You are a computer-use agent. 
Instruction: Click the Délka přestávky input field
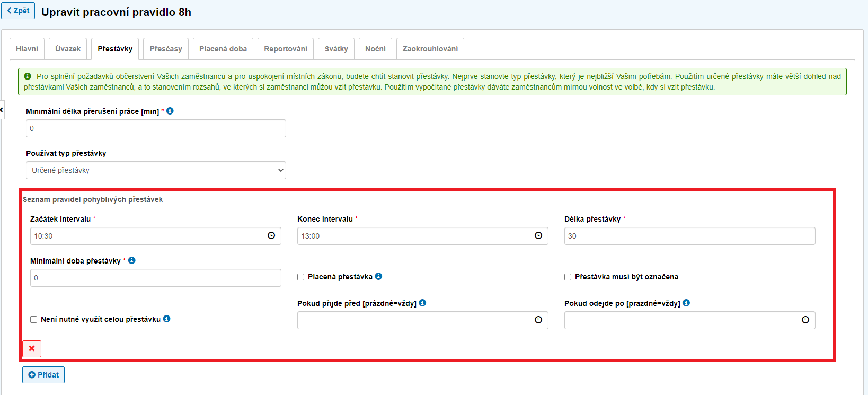pos(689,236)
